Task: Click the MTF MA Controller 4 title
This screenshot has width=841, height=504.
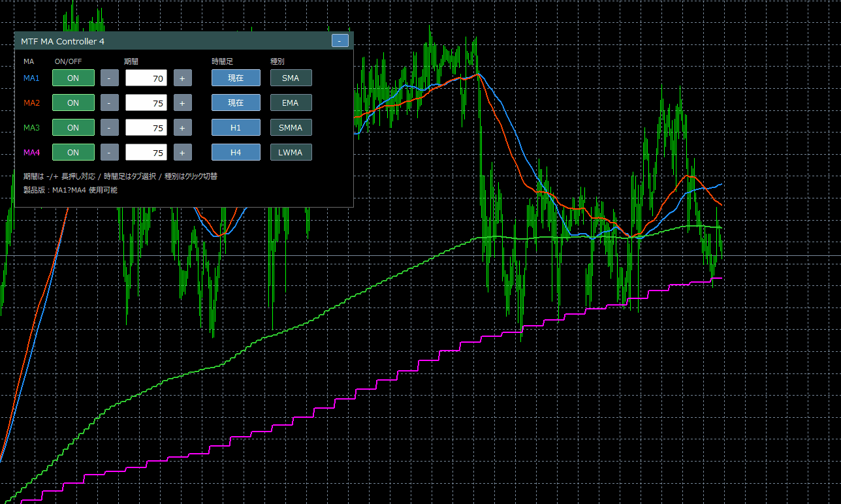Action: (63, 41)
